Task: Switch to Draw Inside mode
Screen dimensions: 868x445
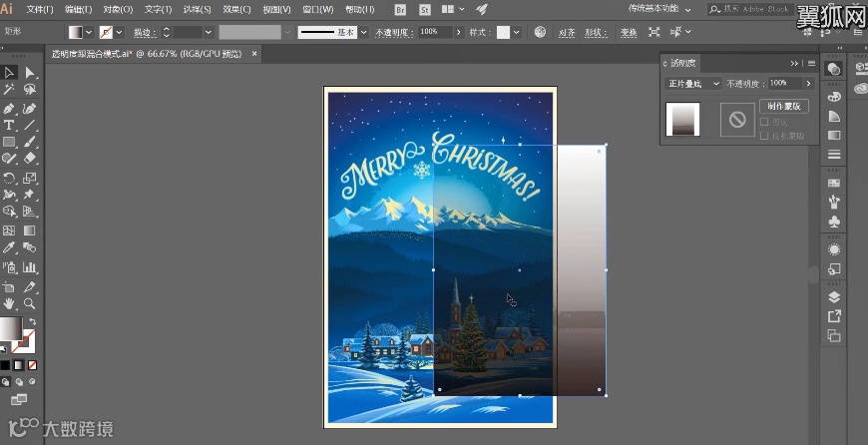Action: [33, 381]
